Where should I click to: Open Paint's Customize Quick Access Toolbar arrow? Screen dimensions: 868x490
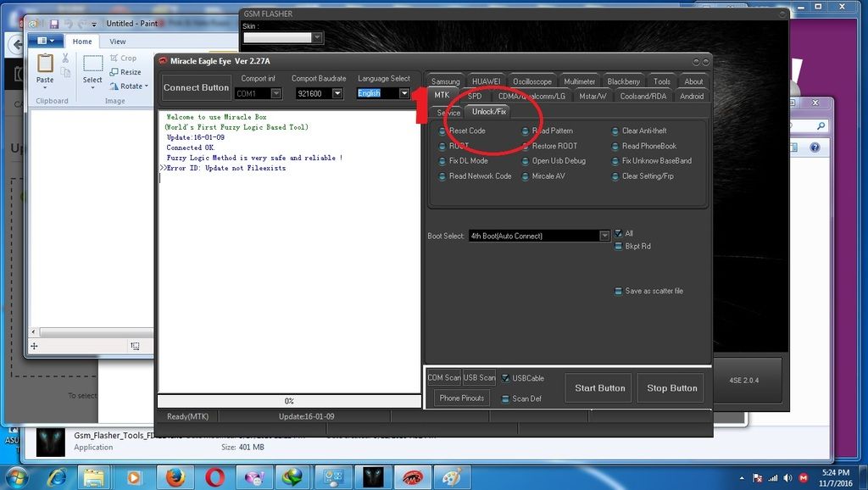(94, 25)
